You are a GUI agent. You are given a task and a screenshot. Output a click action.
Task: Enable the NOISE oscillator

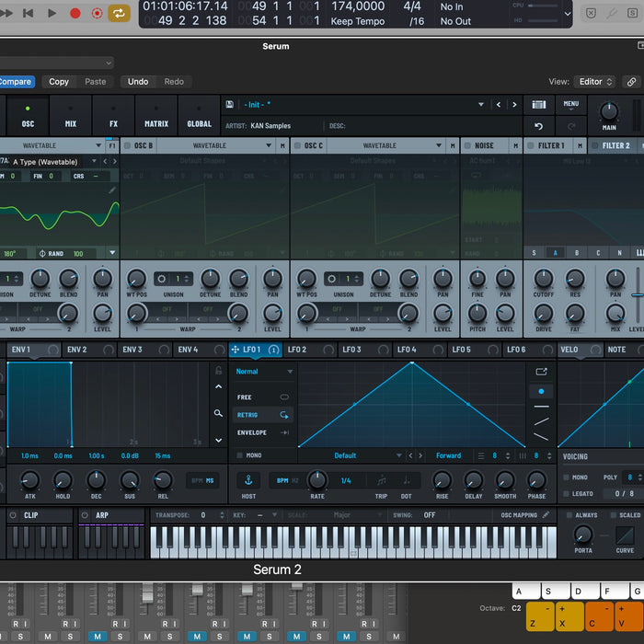tap(467, 145)
